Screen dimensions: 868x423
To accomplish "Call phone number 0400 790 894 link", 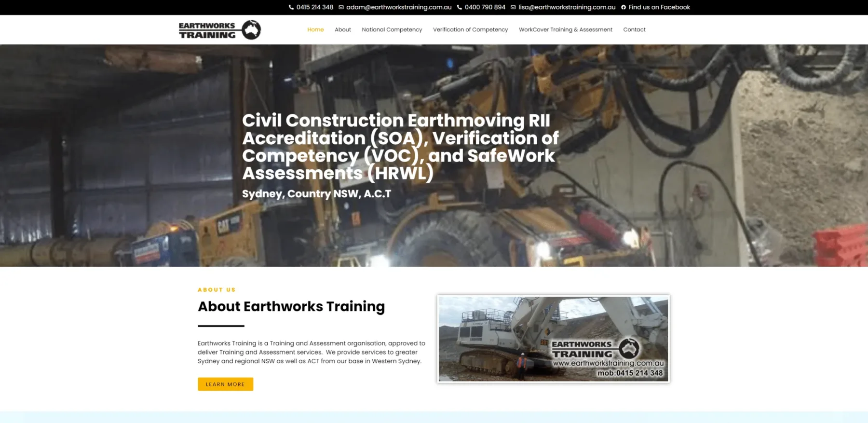I will coord(485,7).
